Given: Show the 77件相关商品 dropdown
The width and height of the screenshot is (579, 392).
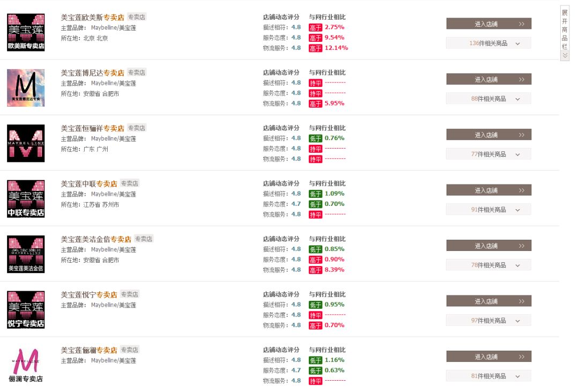Looking at the screenshot, I should click(x=488, y=154).
